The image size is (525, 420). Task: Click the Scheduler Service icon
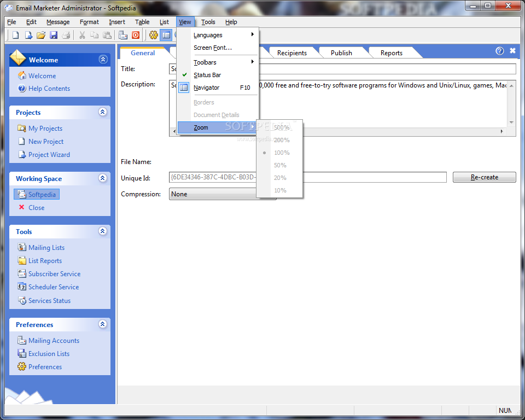pos(22,287)
